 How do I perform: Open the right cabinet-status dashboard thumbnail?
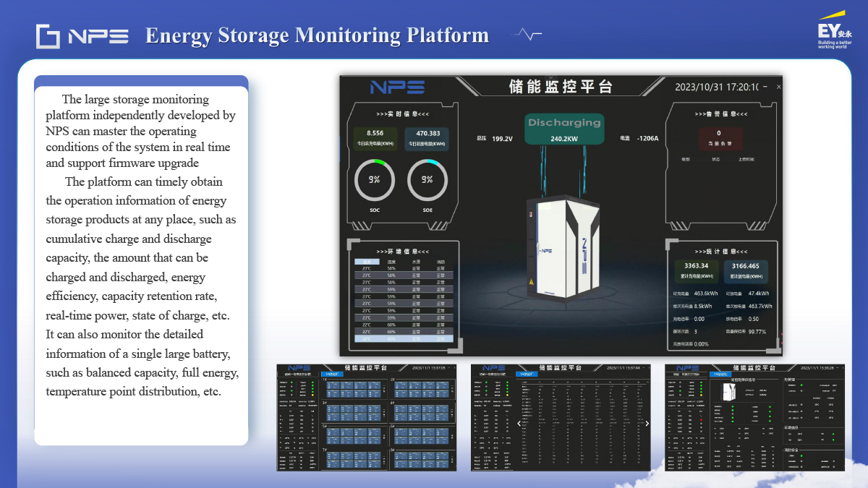tap(754, 418)
